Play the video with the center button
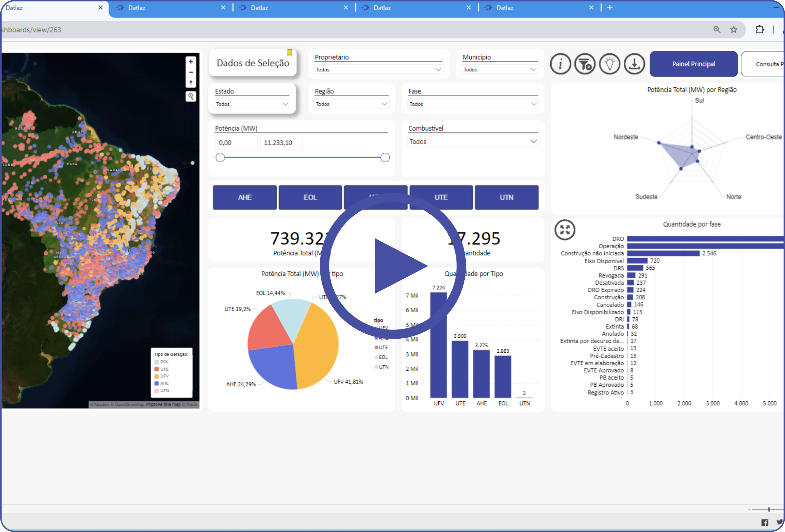The image size is (785, 532). coord(393,266)
